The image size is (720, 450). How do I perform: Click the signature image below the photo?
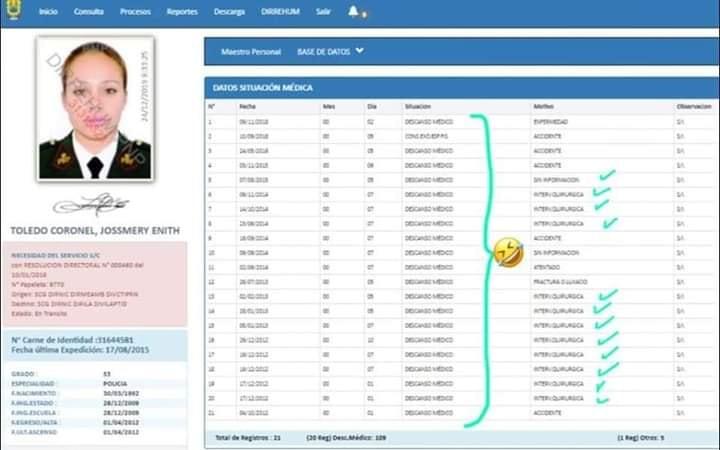point(91,204)
